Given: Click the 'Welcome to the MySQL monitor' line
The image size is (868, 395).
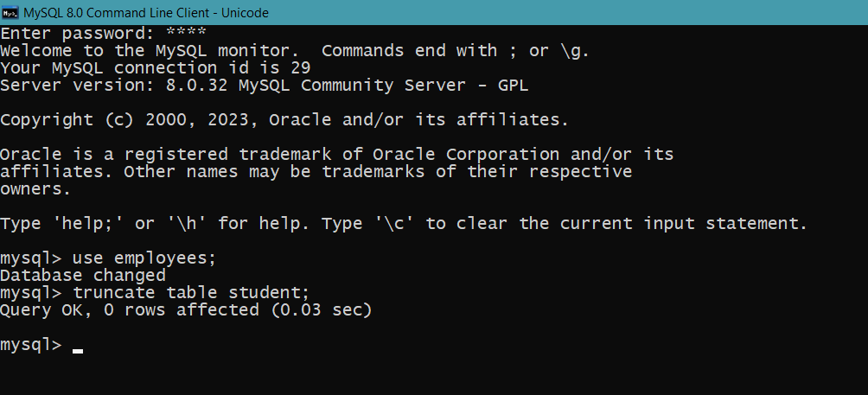Looking at the screenshot, I should pos(145,51).
